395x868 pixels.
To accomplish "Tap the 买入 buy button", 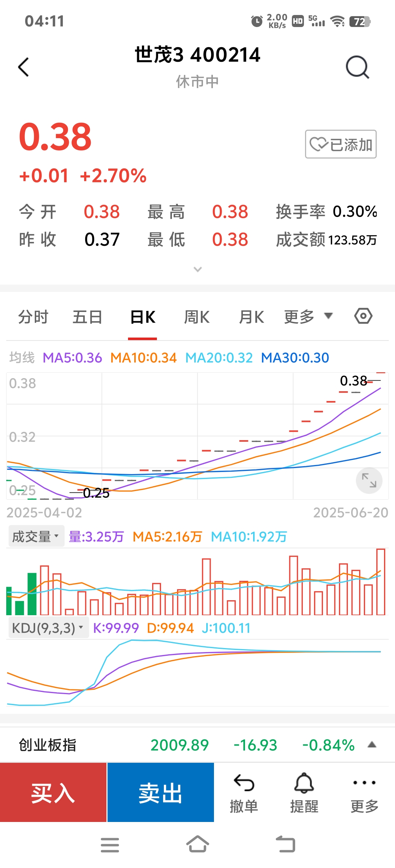I will click(53, 792).
